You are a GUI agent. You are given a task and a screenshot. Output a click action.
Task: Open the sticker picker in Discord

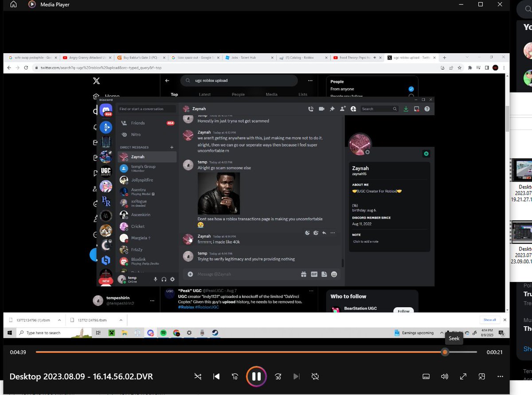tap(324, 274)
